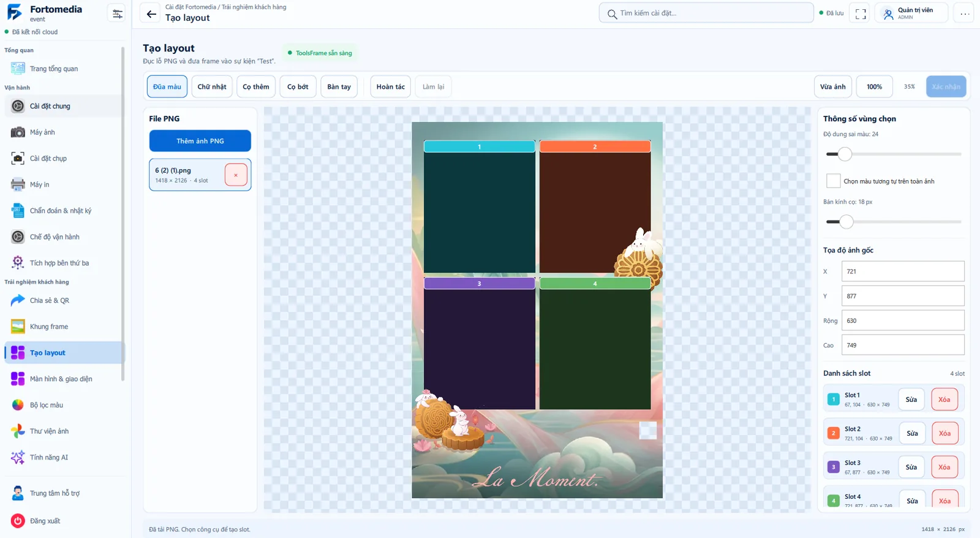Click Trải nghiệm khách hàng breadcrumb
The width and height of the screenshot is (980, 538).
click(254, 7)
